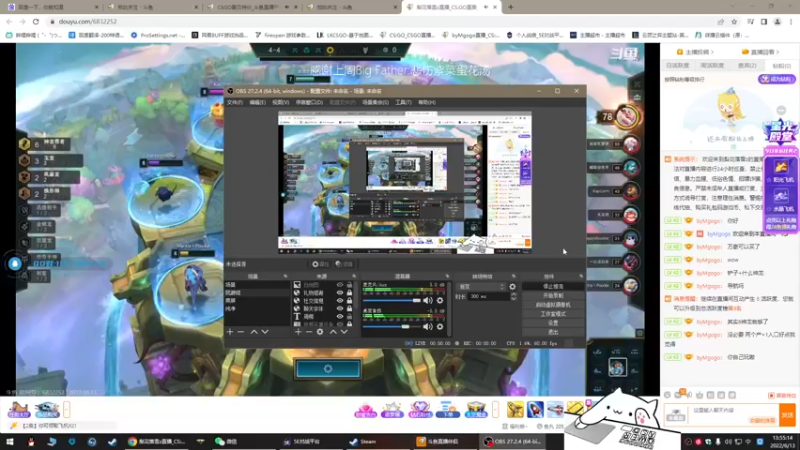The height and width of the screenshot is (450, 800).
Task: Toggle lock on second source row
Action: (349, 293)
